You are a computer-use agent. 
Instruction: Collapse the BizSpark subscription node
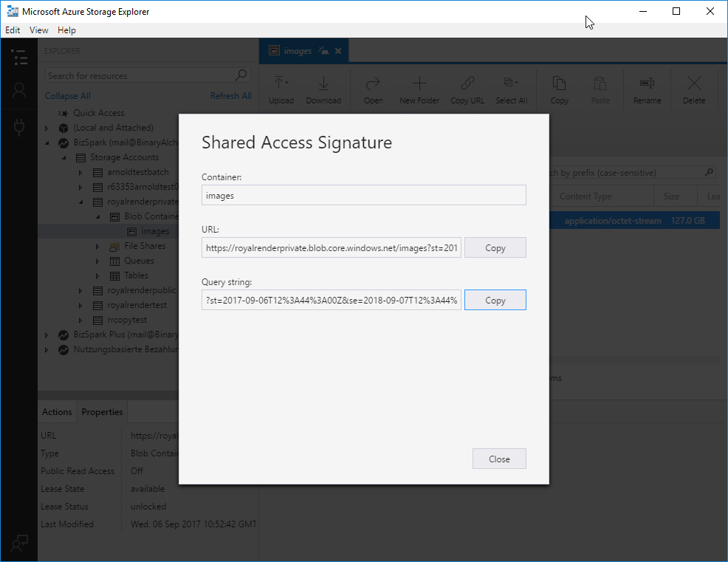[47, 143]
